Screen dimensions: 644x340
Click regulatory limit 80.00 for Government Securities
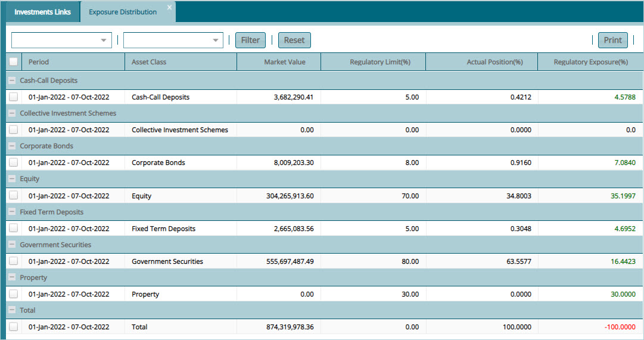point(410,261)
